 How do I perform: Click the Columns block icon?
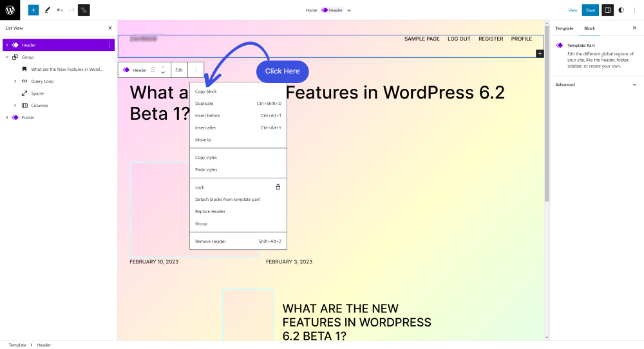(x=24, y=105)
